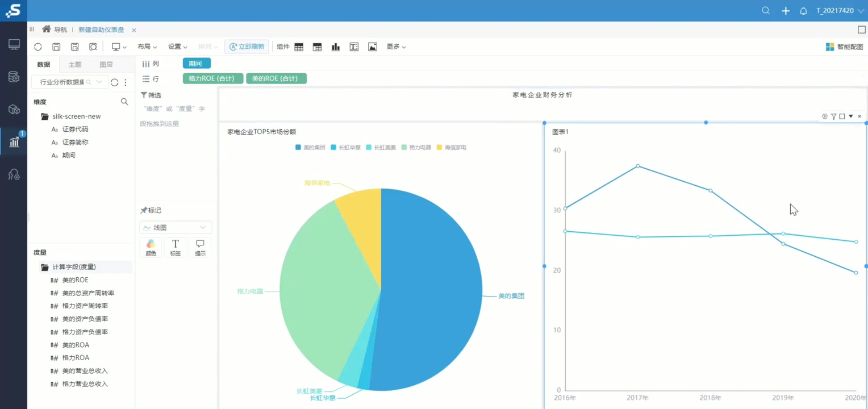
Task: Close the 新建自助仪表盘 tab
Action: pos(134,30)
